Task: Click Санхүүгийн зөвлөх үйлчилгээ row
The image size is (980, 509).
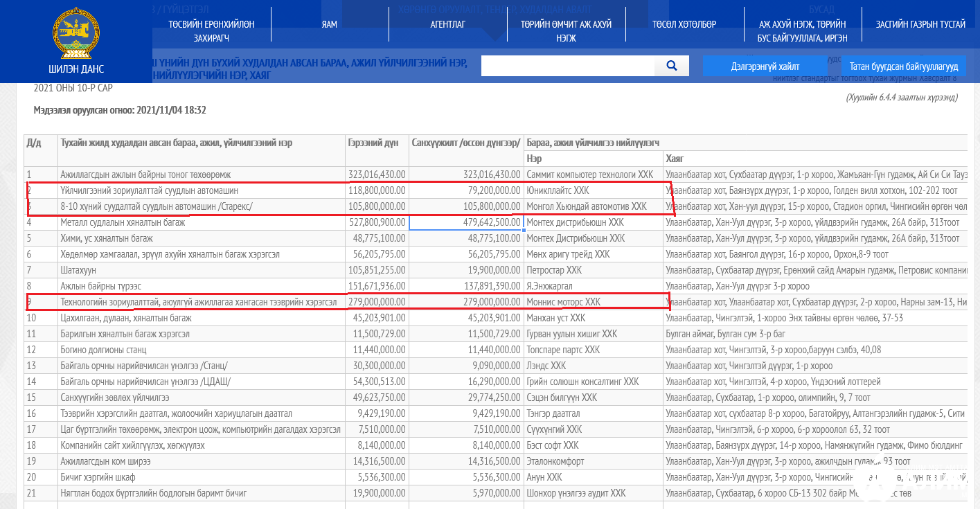Action: pyautogui.click(x=201, y=398)
